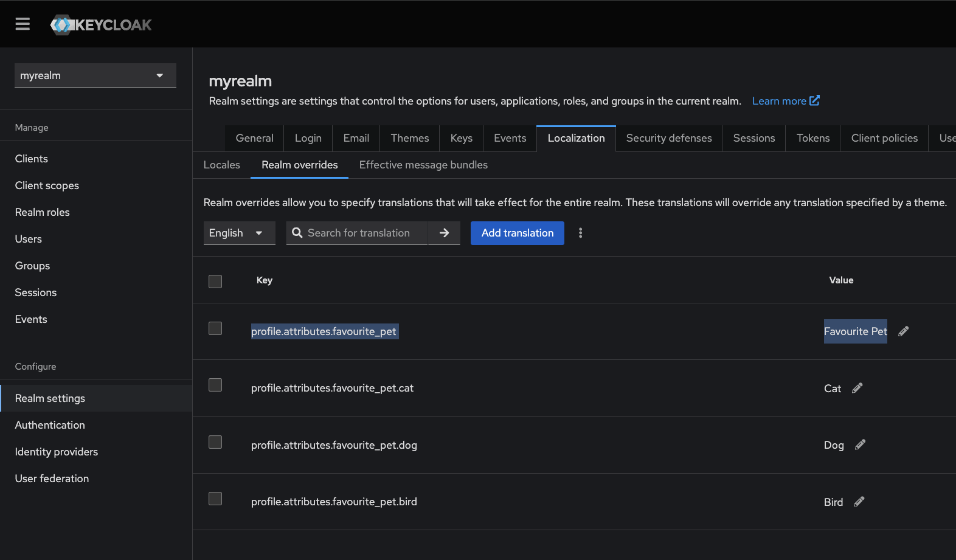This screenshot has height=560, width=956.
Task: Expand the myrealm realm selector dropdown
Action: (95, 75)
